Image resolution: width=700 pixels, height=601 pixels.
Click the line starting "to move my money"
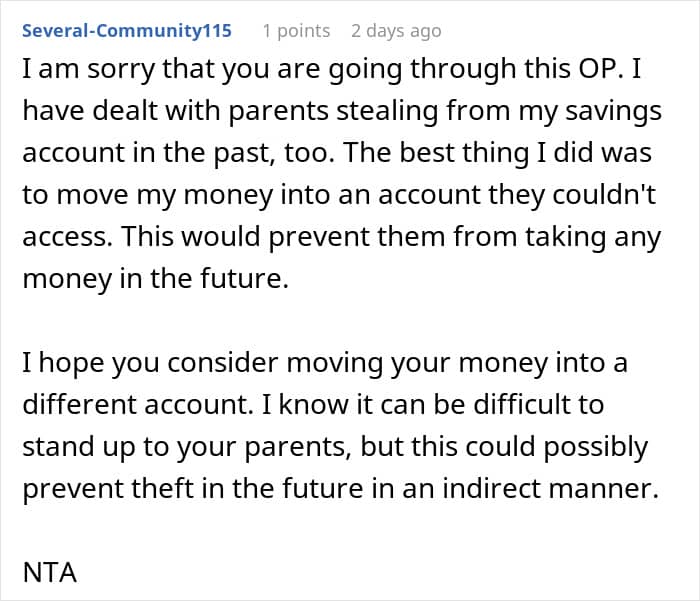pyautogui.click(x=336, y=195)
